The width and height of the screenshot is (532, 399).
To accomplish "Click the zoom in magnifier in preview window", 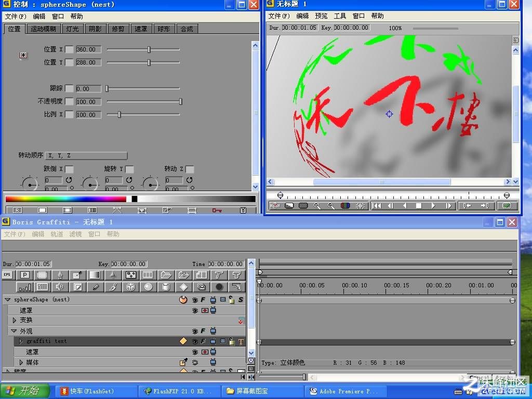I will (x=317, y=206).
